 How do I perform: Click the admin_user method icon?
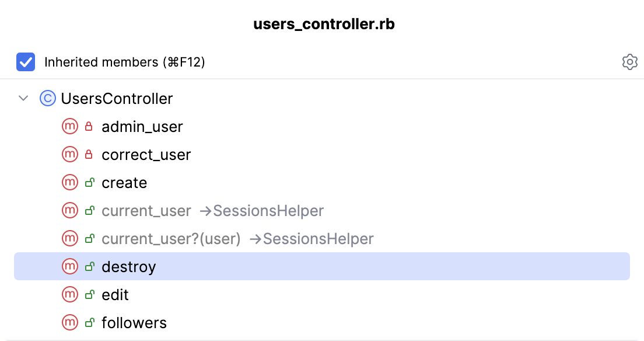click(69, 127)
